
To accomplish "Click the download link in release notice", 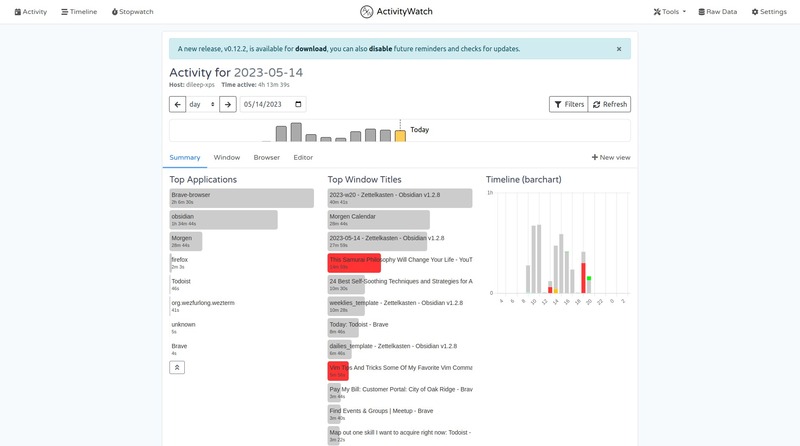I will 311,49.
